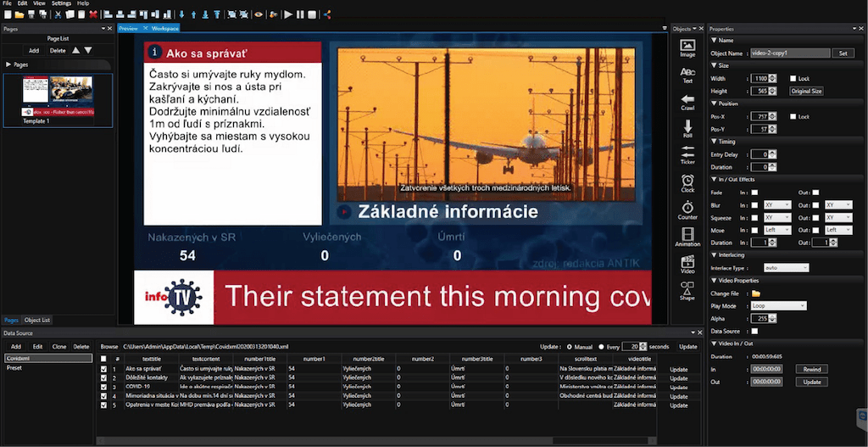
Task: Toggle the Blur In checkbox
Action: click(x=754, y=205)
